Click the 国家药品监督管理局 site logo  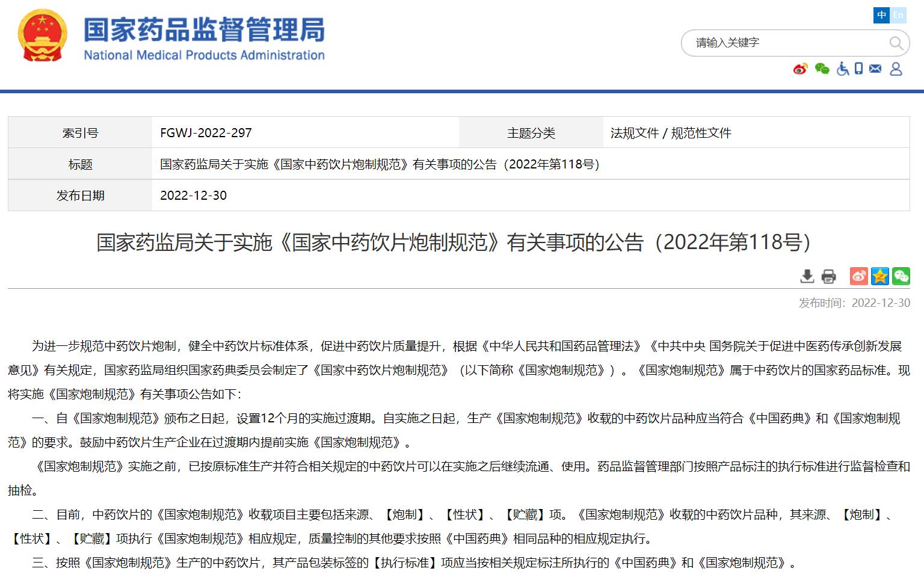click(x=204, y=39)
